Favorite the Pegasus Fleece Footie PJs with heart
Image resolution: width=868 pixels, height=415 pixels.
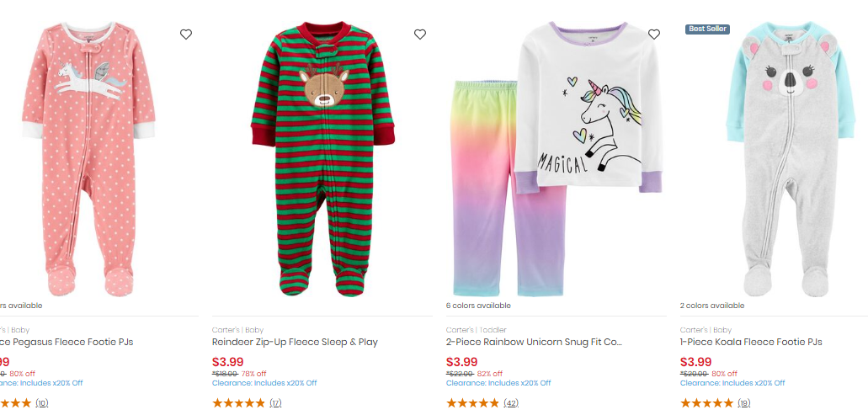(x=186, y=35)
